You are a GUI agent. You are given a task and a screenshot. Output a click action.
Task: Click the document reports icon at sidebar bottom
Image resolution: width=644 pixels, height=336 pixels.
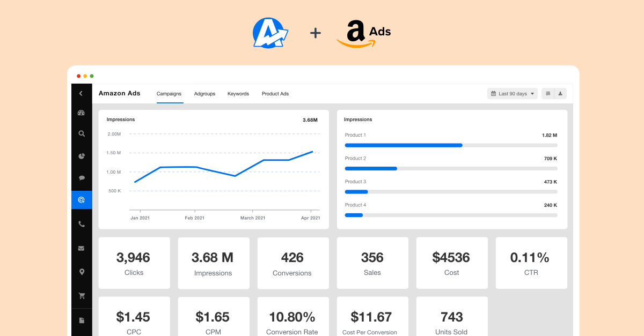point(82,320)
